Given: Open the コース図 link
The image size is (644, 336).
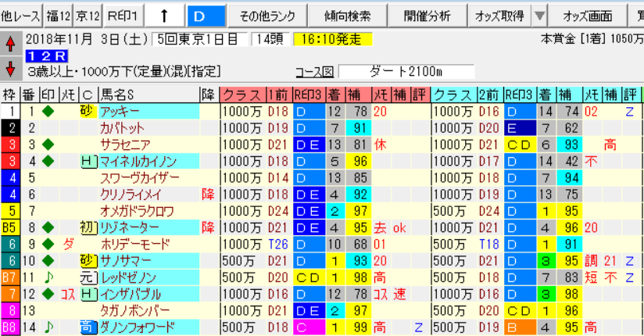Looking at the screenshot, I should pyautogui.click(x=315, y=72).
